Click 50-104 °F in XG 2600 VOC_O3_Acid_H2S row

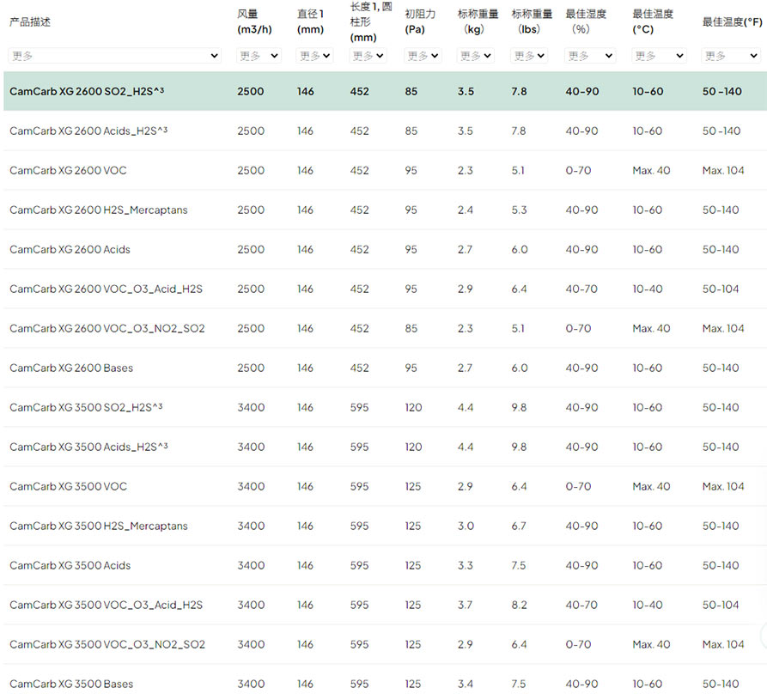tap(721, 289)
